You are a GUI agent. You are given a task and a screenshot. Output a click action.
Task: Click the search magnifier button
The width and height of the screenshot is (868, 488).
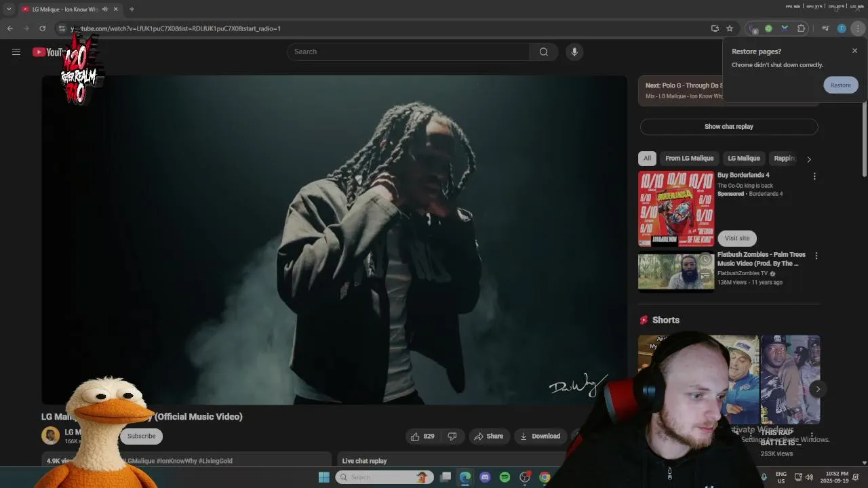pos(544,52)
